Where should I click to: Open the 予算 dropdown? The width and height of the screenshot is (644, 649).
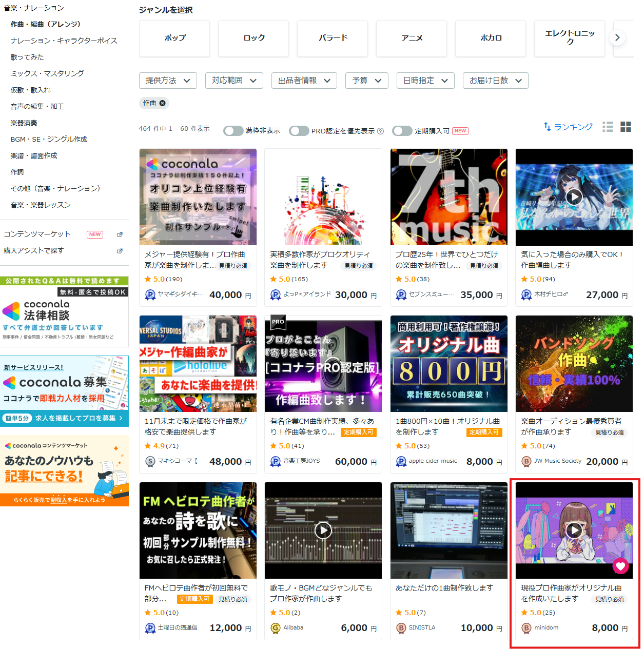[367, 81]
